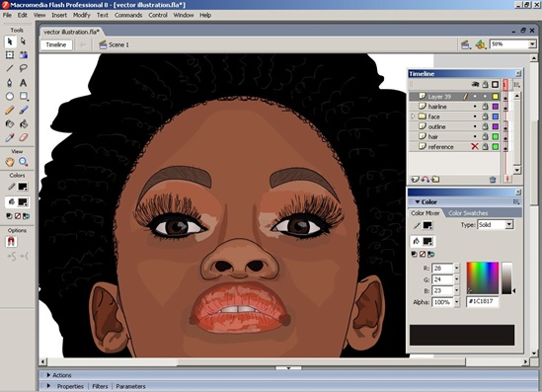Open the Commands menu

(128, 15)
